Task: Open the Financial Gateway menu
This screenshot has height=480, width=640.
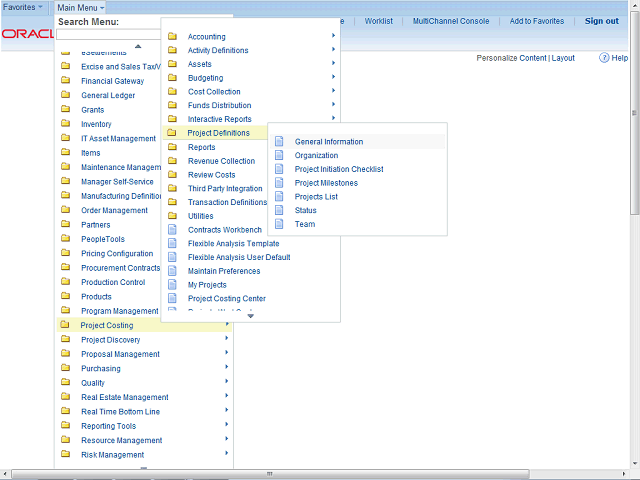Action: pos(112,81)
